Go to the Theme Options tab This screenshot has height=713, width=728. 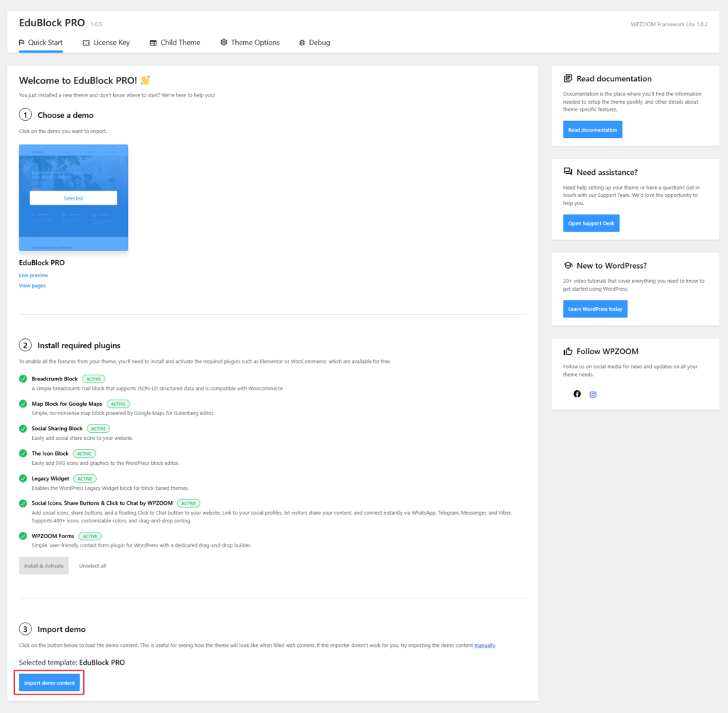tap(250, 42)
